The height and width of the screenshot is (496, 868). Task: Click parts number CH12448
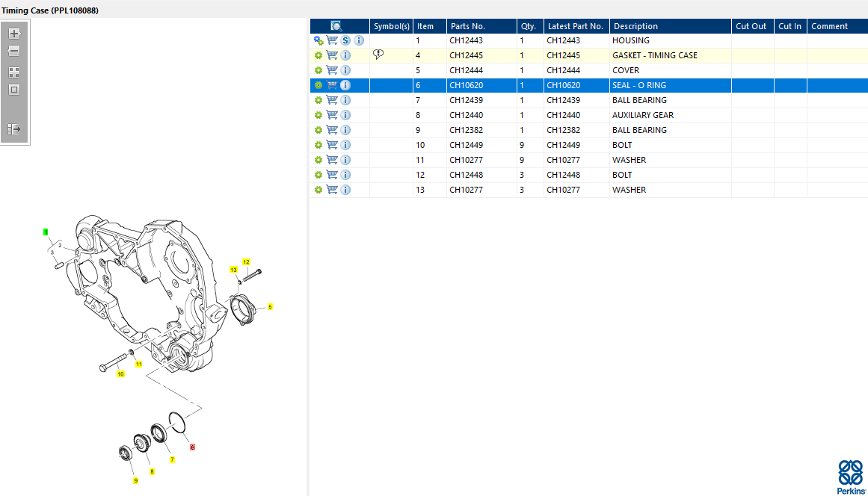466,175
